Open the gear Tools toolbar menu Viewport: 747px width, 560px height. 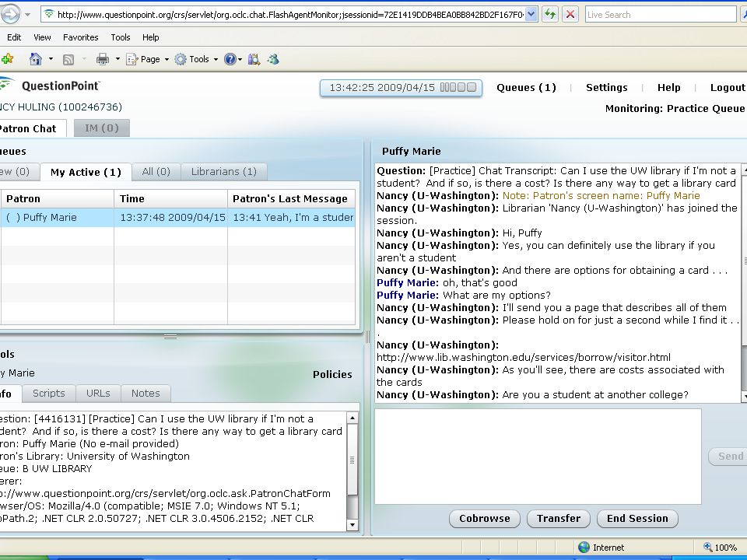coord(196,59)
